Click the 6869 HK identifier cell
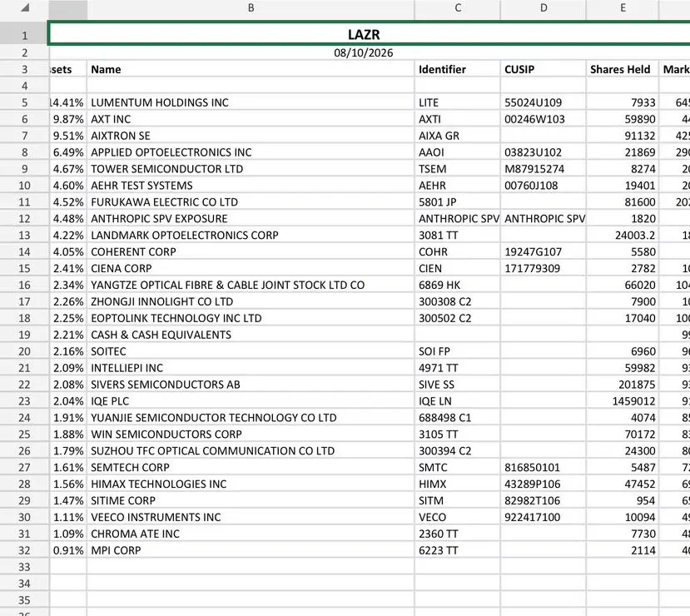690x616 pixels. (x=457, y=286)
